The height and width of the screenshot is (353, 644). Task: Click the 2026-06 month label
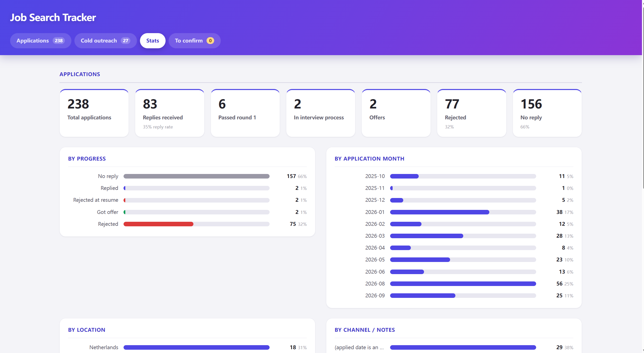(x=375, y=272)
